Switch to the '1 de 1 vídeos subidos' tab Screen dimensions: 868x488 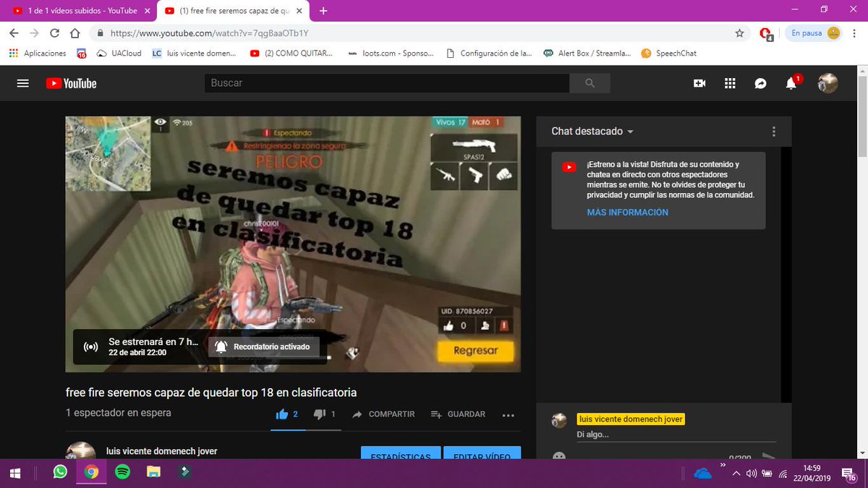tap(81, 11)
